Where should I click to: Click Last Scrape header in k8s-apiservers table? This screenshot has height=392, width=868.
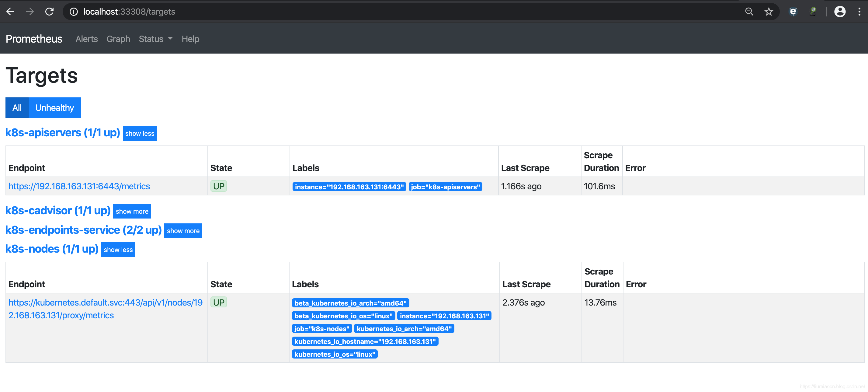coord(525,168)
